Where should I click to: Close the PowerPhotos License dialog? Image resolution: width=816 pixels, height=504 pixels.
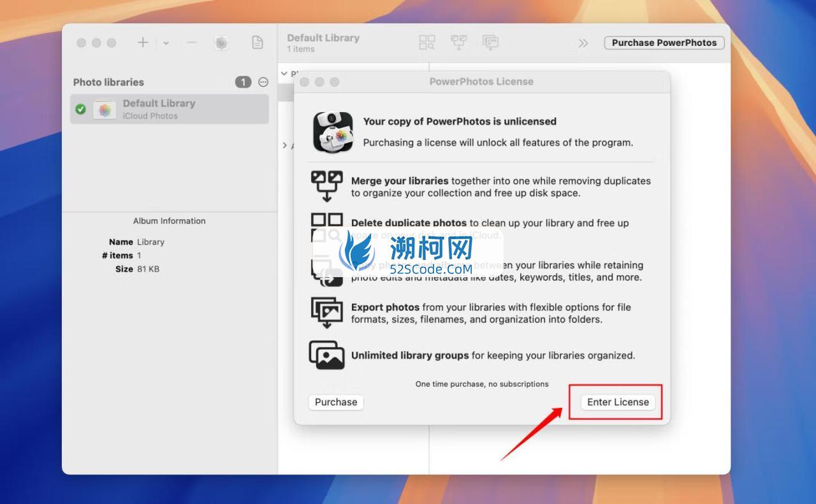coord(304,82)
